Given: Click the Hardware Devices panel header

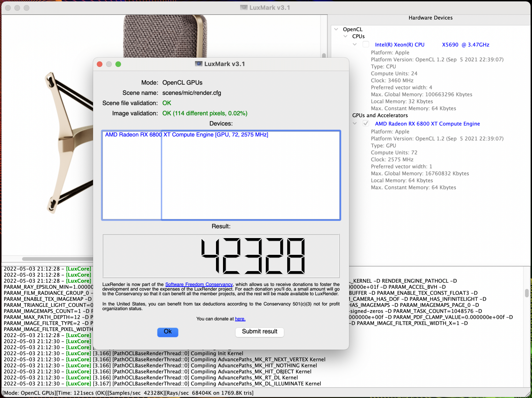Looking at the screenshot, I should (x=430, y=18).
